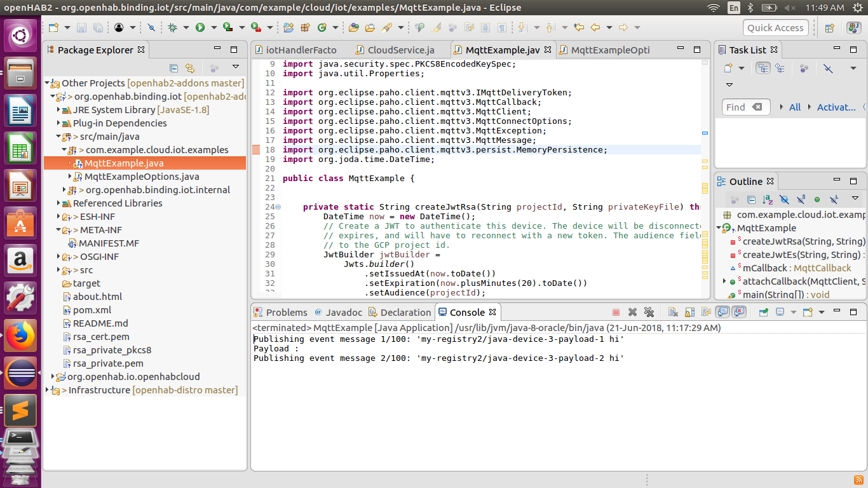
Task: Click Open Console icon in console toolbar
Action: tap(808, 312)
